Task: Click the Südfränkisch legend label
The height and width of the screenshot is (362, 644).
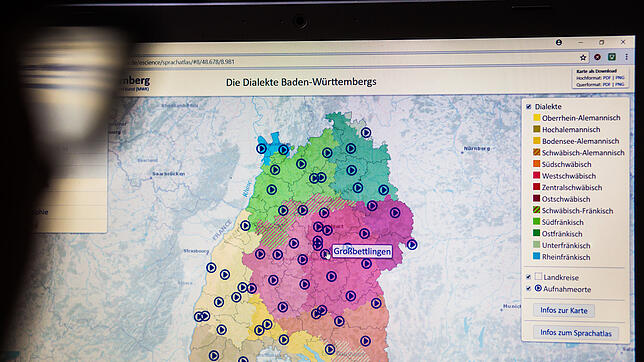Action: coord(563,222)
